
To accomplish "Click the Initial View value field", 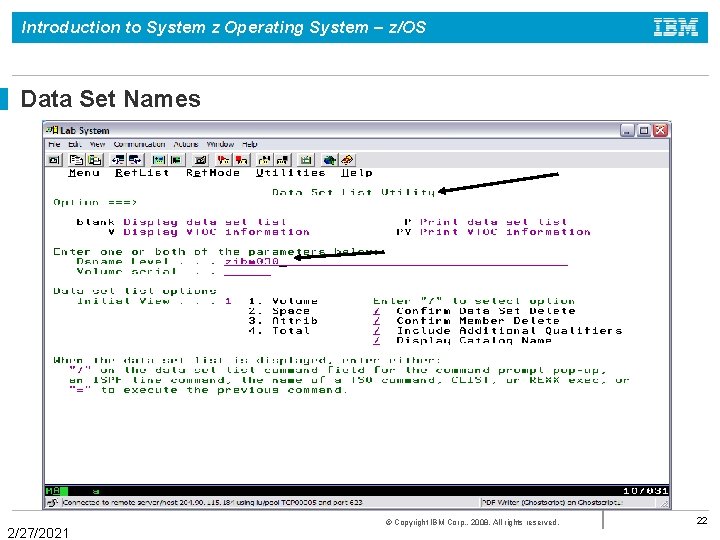I will [228, 301].
